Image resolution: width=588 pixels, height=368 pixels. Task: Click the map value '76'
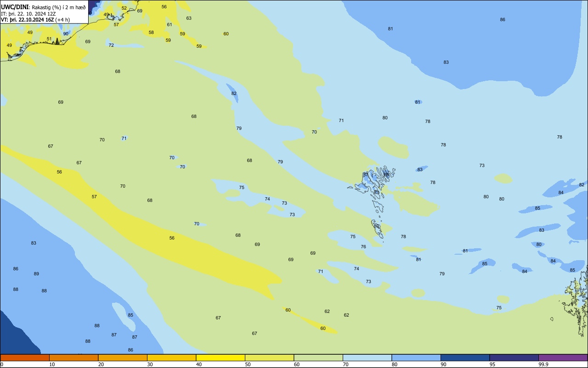pyautogui.click(x=363, y=247)
